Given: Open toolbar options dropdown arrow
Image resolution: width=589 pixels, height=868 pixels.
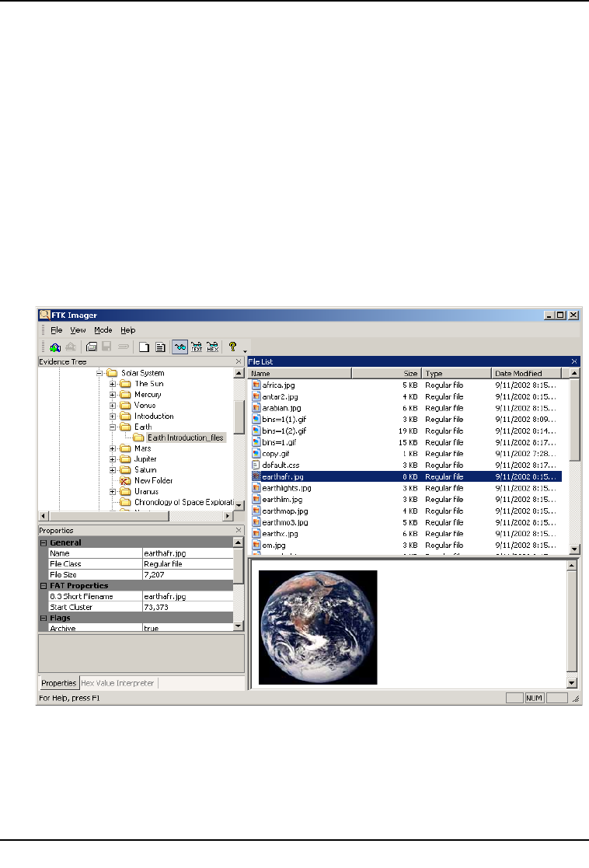Looking at the screenshot, I should (245, 351).
